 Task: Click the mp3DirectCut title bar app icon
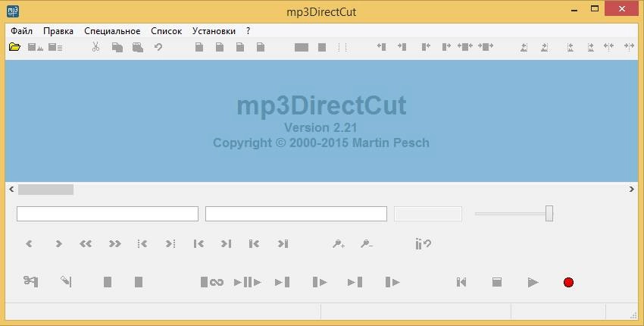point(13,11)
